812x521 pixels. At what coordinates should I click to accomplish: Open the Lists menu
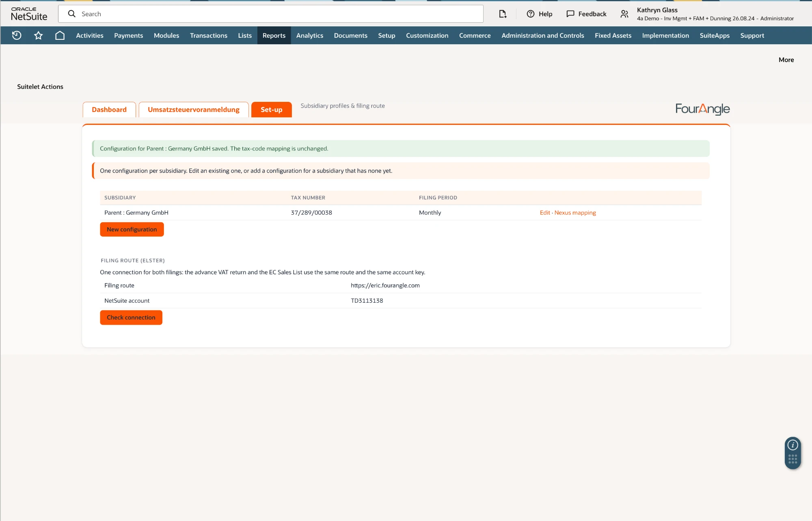pos(245,35)
